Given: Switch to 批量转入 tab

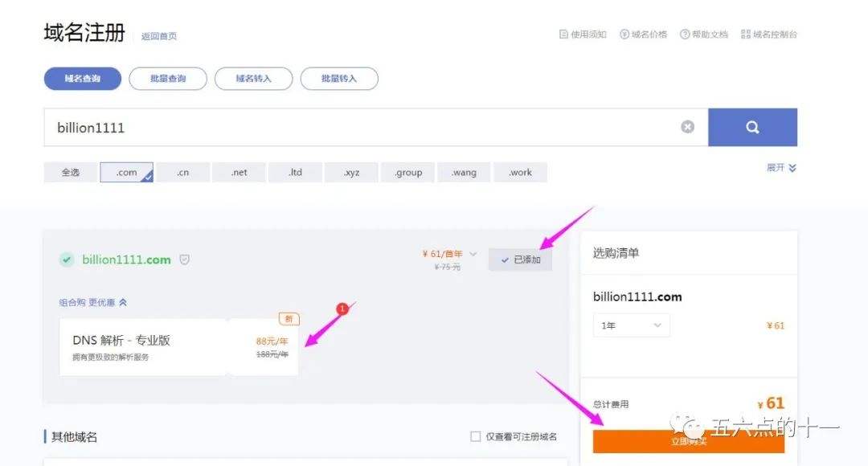Looking at the screenshot, I should tap(339, 79).
